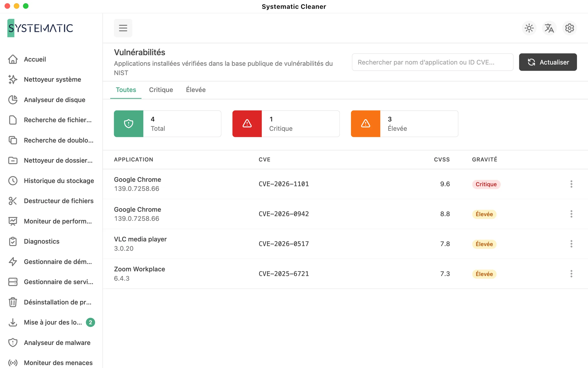Open Analyseur de disque pie icon
Image resolution: width=588 pixels, height=368 pixels.
point(13,100)
